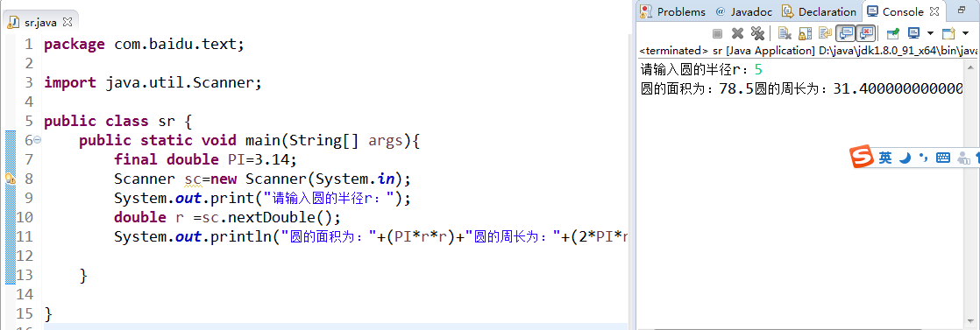This screenshot has height=330, width=980.
Task: Click the Open Console icon
Action: click(948, 33)
